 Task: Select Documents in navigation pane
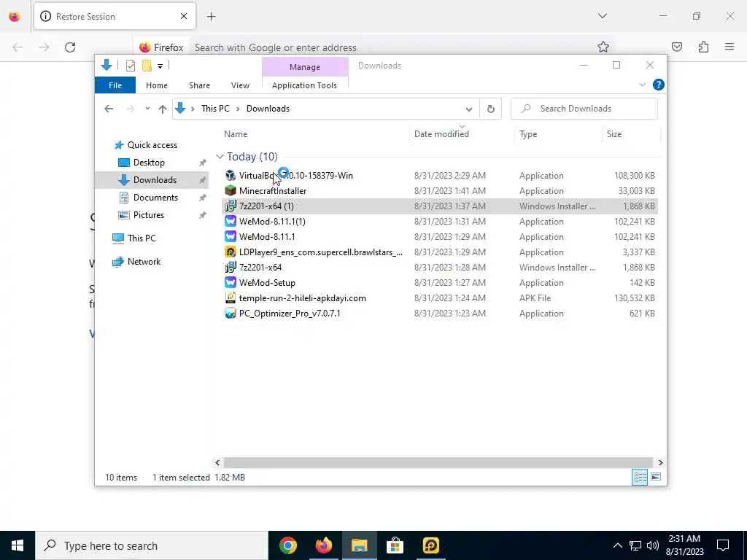pyautogui.click(x=155, y=198)
